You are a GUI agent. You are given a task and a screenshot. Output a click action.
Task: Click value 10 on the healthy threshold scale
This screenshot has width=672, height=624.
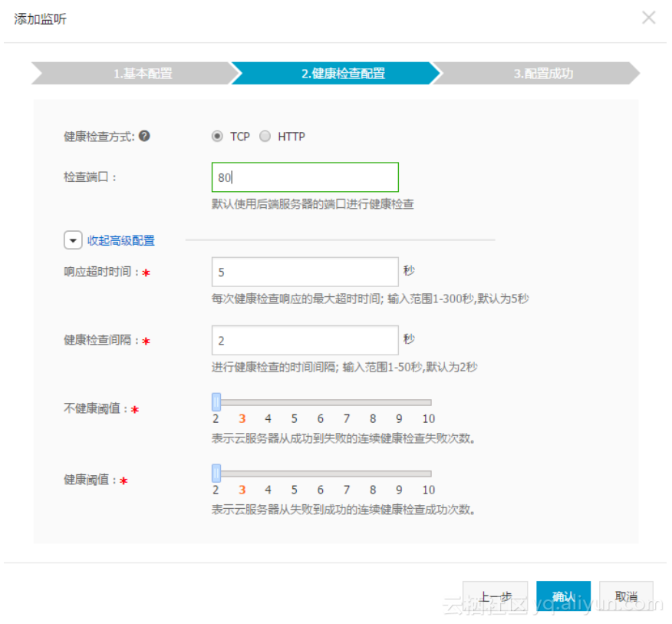[x=428, y=490]
